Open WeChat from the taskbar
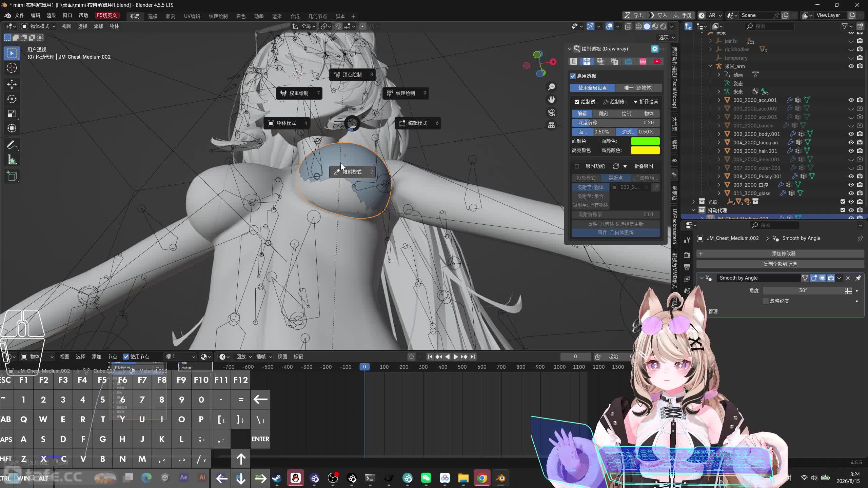Image resolution: width=868 pixels, height=488 pixels. point(426,478)
